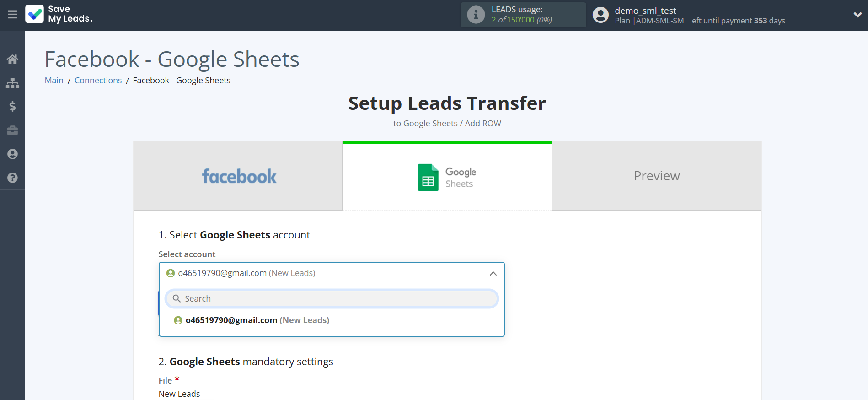Open Connections from the sidebar sitemap icon
Image resolution: width=868 pixels, height=400 pixels.
tap(12, 83)
